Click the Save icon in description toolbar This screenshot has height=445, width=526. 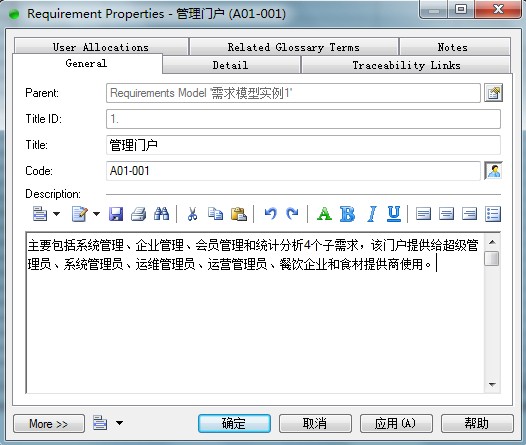pos(116,214)
